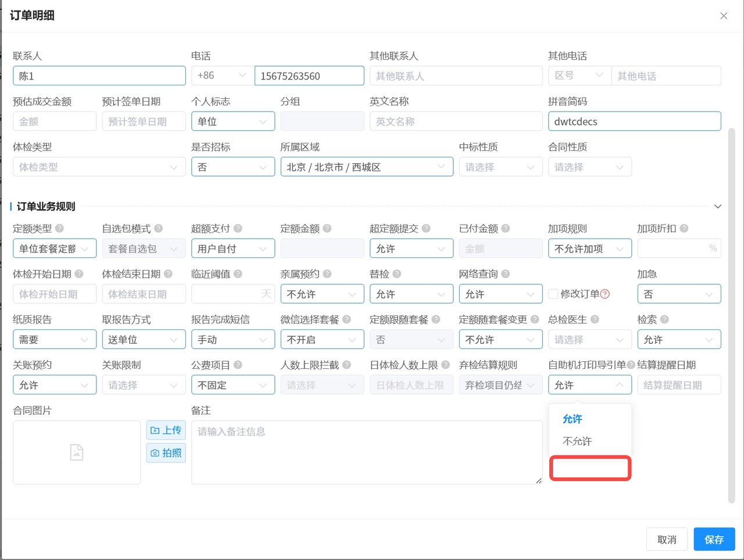This screenshot has width=744, height=560.
Task: Click help icon next to 加项折扣
Action: click(684, 229)
